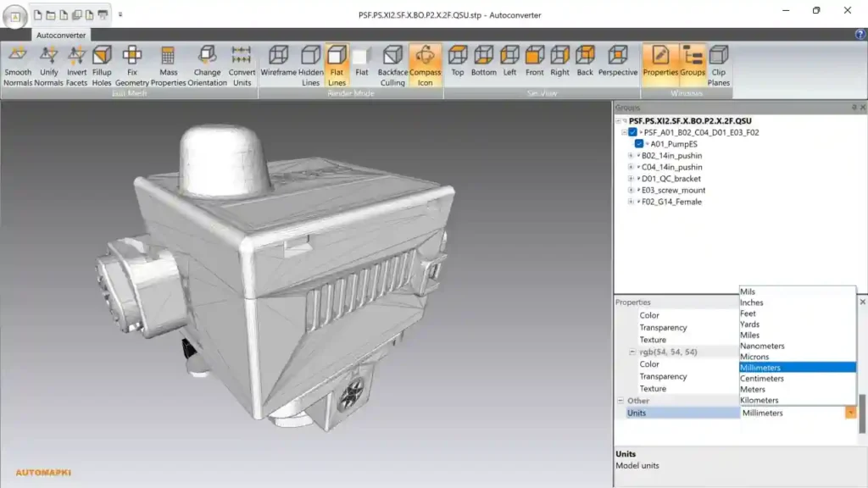Enable Hidden Lines render mode

310,66
